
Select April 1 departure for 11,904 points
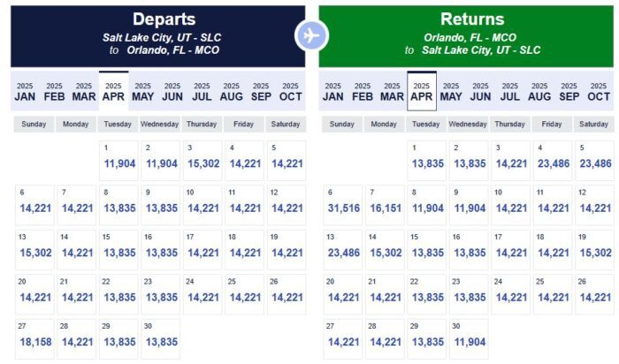point(119,159)
